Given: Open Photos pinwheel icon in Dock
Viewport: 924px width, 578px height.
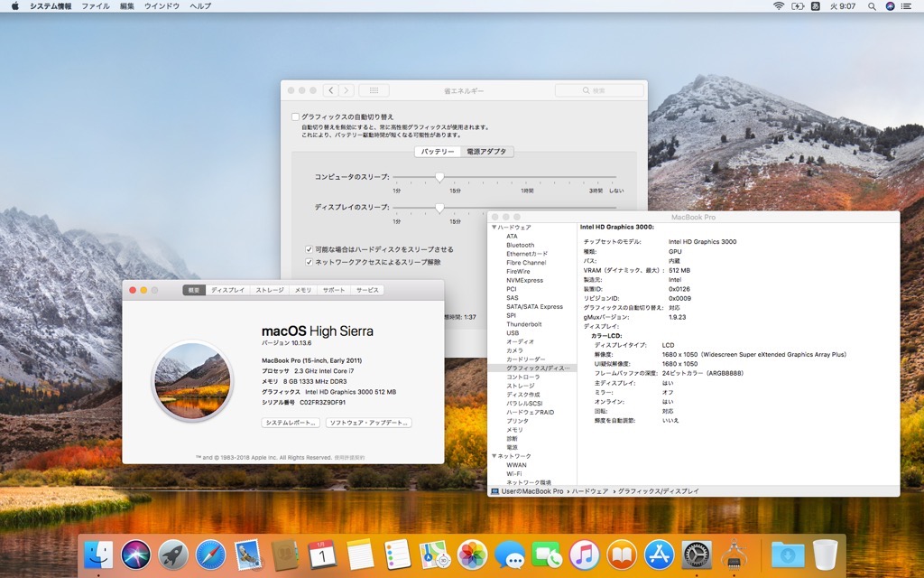Looking at the screenshot, I should pyautogui.click(x=472, y=555).
